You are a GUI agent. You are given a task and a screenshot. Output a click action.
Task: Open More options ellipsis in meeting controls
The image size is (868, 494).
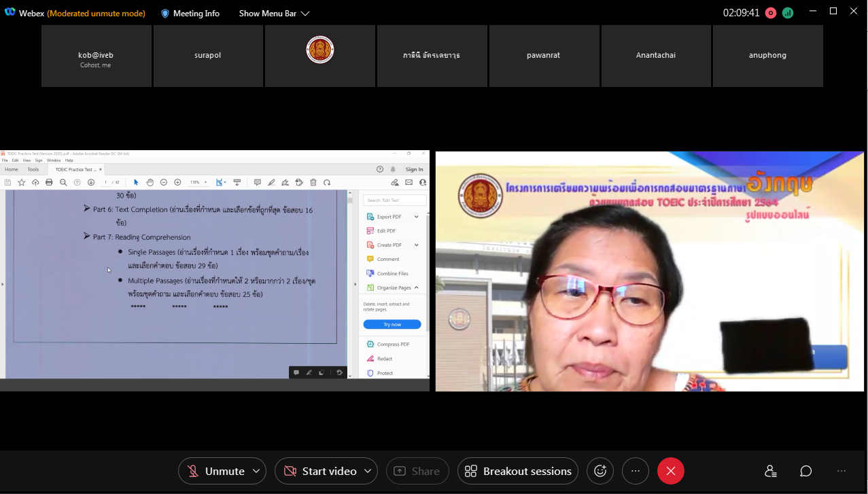[x=636, y=471]
